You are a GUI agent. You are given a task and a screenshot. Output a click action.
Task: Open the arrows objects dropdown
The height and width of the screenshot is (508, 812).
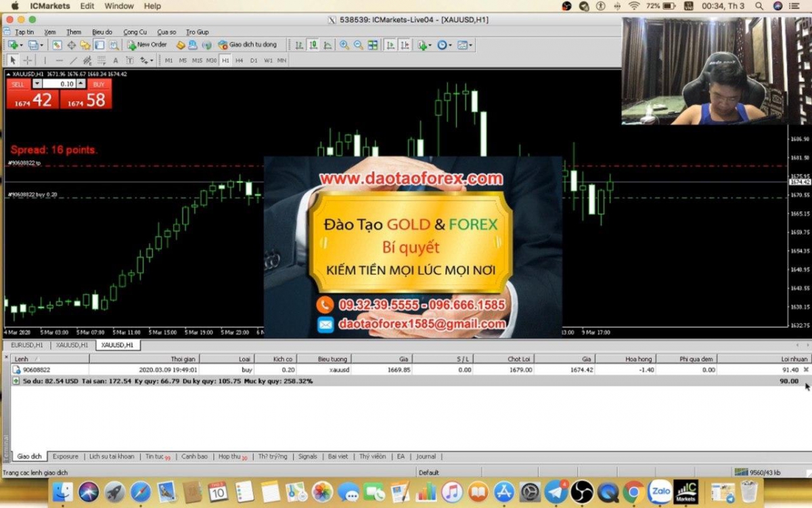click(x=147, y=60)
